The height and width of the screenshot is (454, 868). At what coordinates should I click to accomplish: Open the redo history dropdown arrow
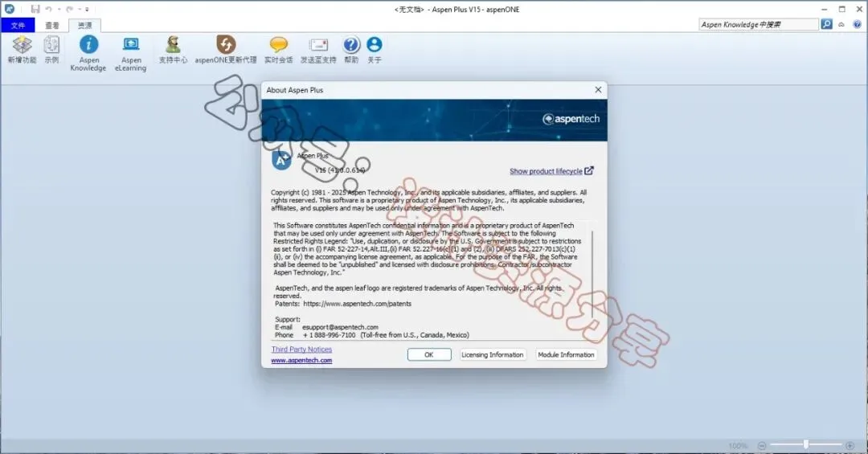click(x=79, y=9)
